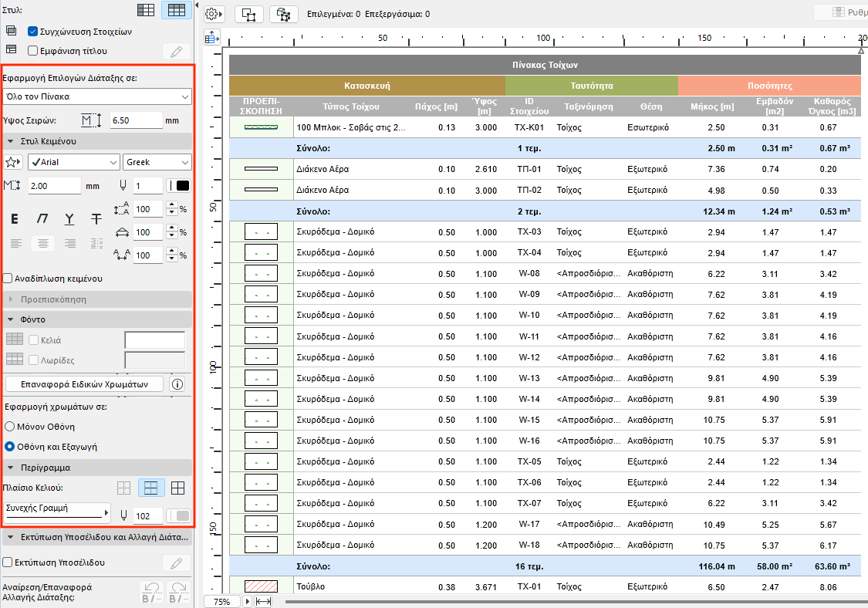This screenshot has height=608, width=868.
Task: Apply strikethrough text style
Action: point(96,219)
